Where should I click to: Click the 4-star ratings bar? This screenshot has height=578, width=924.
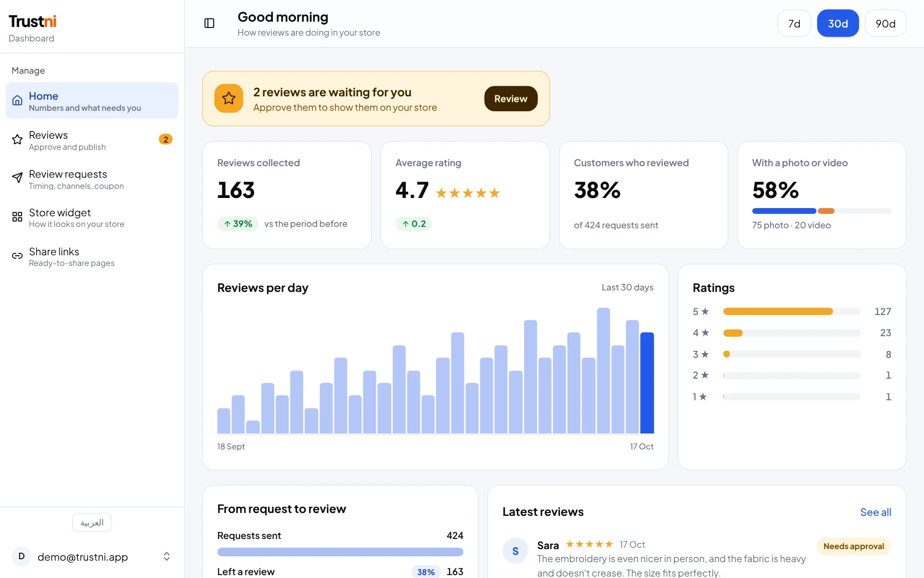[792, 333]
